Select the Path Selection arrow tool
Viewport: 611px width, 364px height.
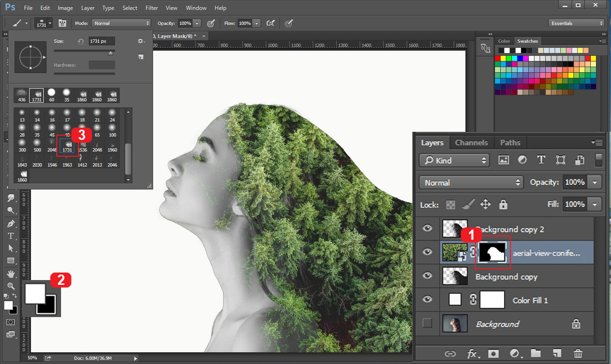point(10,248)
